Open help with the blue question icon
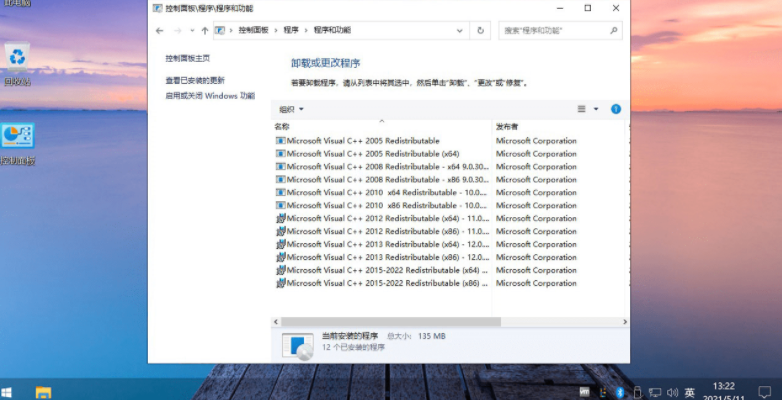This screenshot has width=782, height=400. tap(616, 109)
